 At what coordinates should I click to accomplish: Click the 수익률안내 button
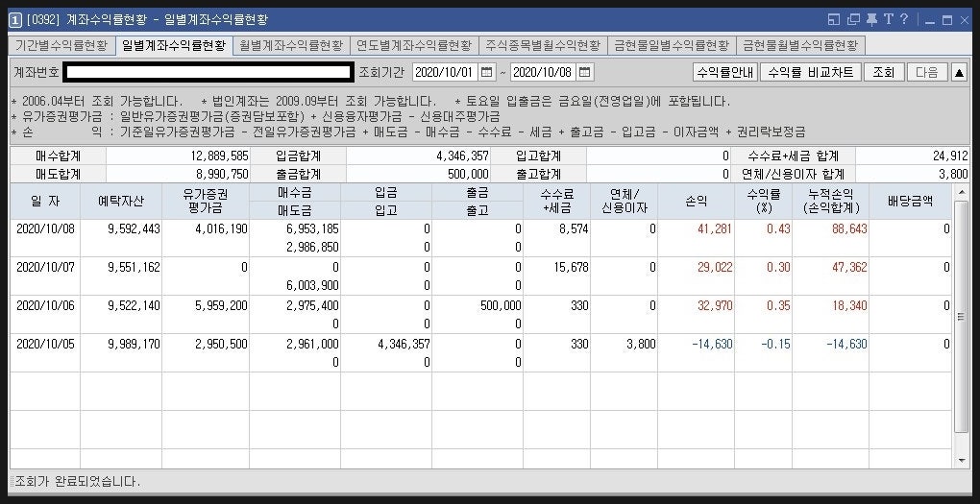click(725, 72)
